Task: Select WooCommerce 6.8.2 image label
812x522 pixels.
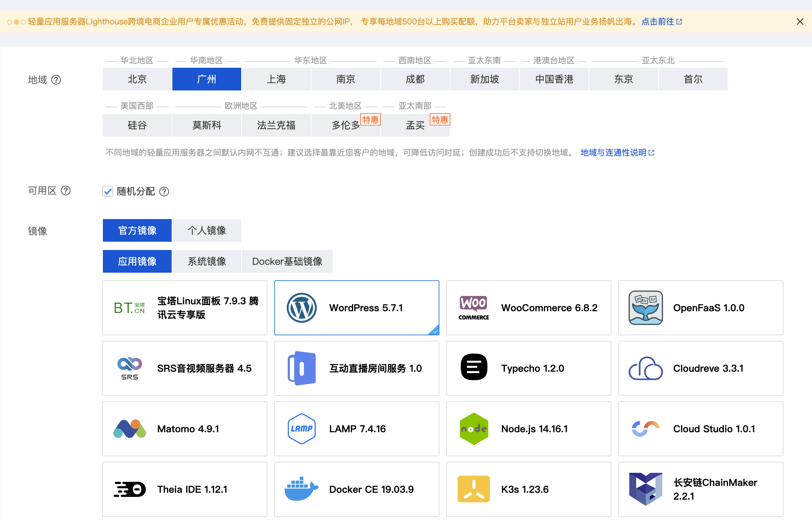Action: tap(549, 308)
